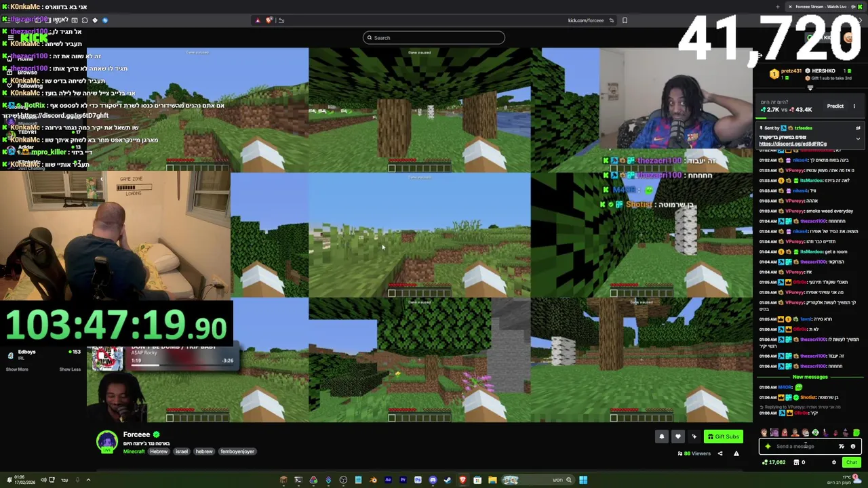
Task: Click the notification bell icon under stream
Action: 662,436
